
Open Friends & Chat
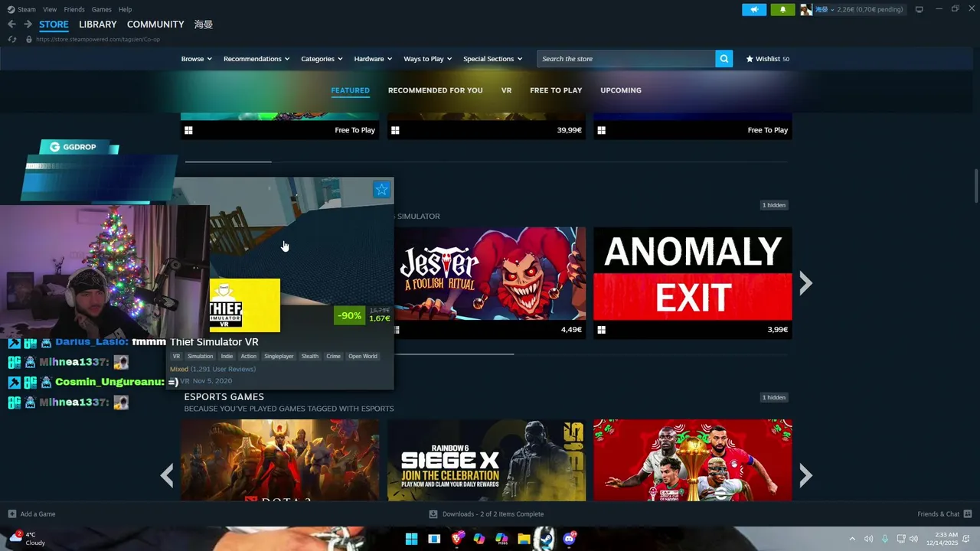click(x=944, y=514)
